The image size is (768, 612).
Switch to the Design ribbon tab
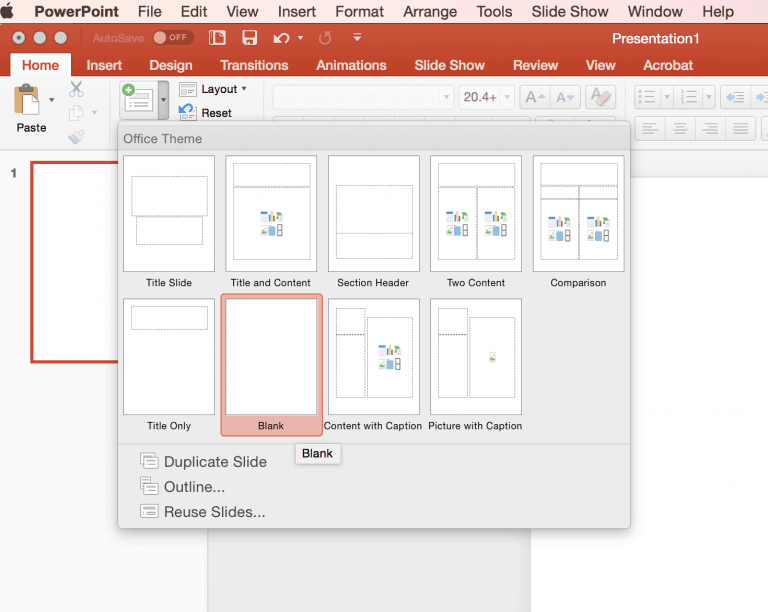170,65
